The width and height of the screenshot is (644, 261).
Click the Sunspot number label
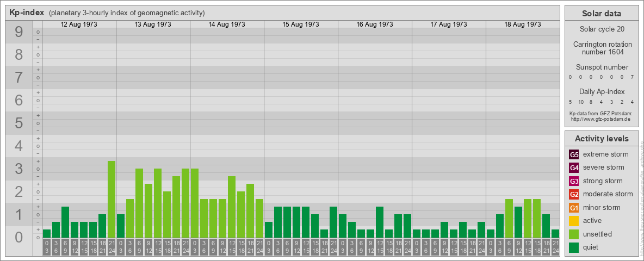click(x=602, y=67)
